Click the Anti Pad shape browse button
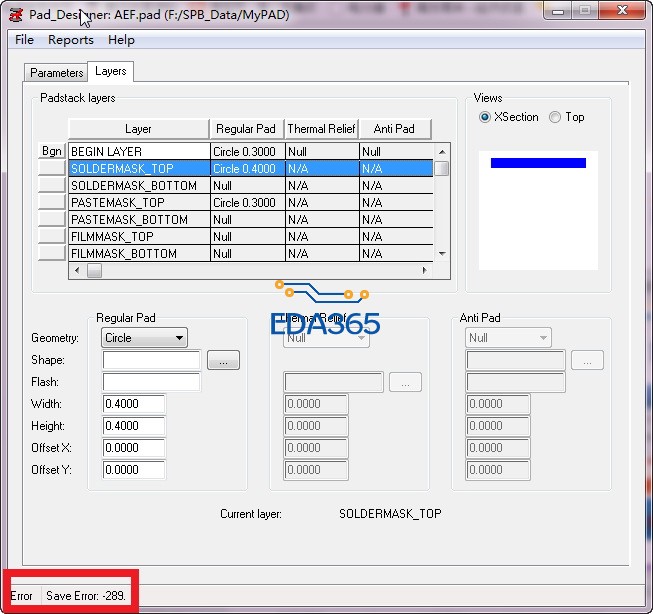Image resolution: width=653 pixels, height=614 pixels. point(587,360)
